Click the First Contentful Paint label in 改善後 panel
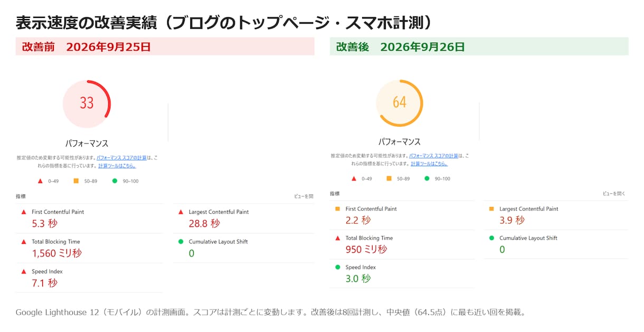Image resolution: width=644 pixels, height=332 pixels. point(371,208)
